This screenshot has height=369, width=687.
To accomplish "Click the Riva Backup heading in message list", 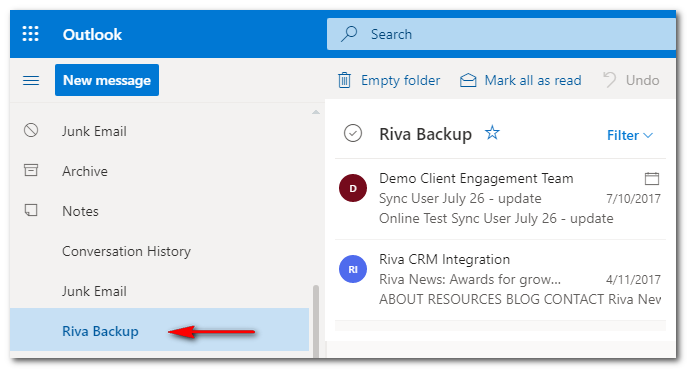I will click(x=425, y=134).
